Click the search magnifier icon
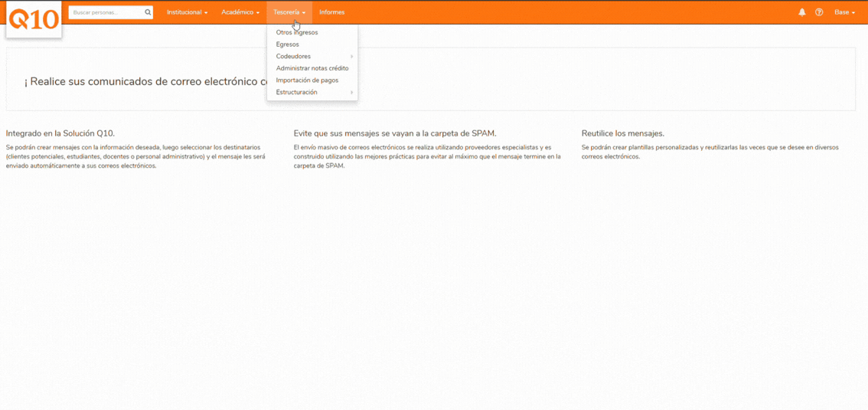 point(148,12)
